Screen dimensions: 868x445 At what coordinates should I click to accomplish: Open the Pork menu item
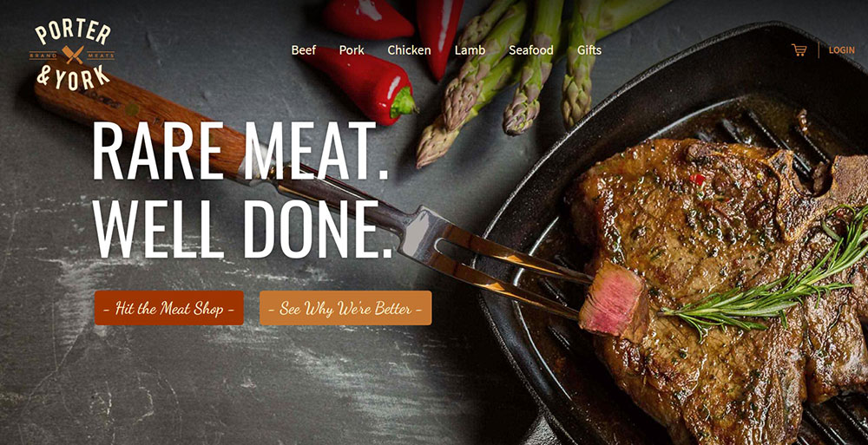coord(352,50)
